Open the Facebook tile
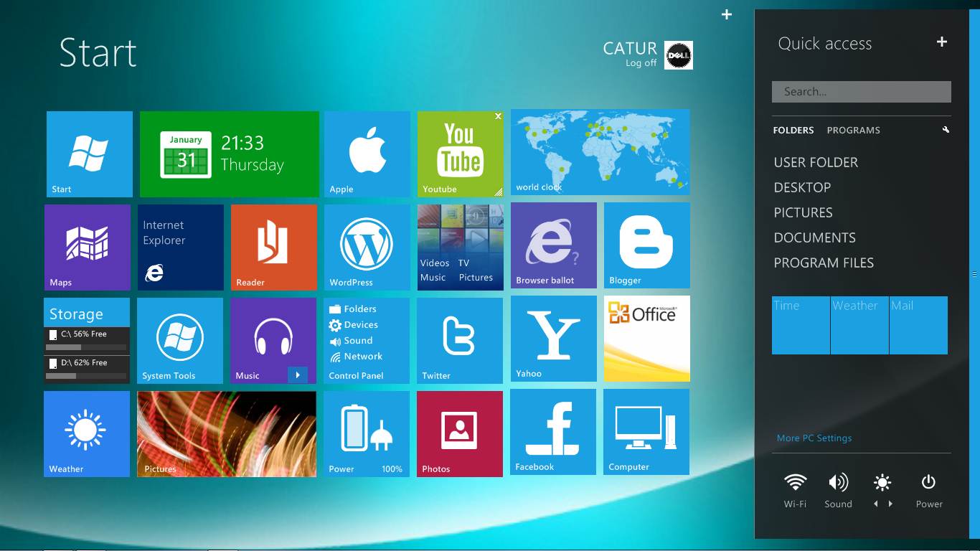Screen dimensions: 980x551 pyautogui.click(x=553, y=432)
